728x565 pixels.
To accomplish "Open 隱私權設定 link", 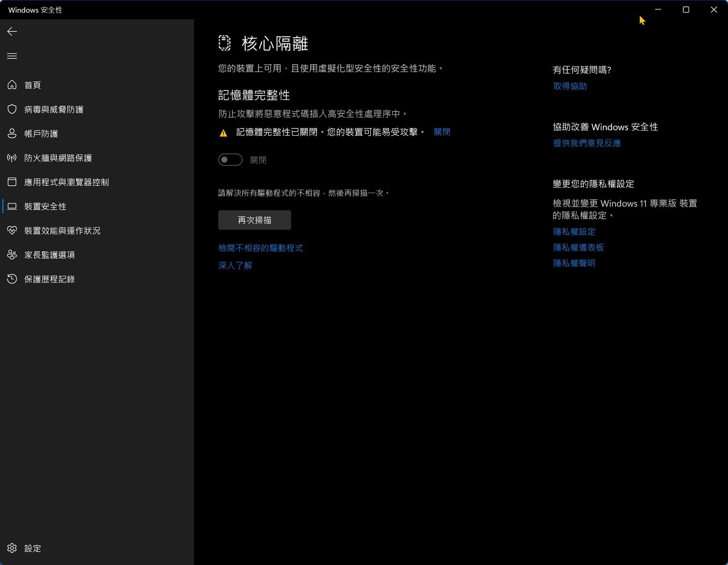I will pos(574,232).
